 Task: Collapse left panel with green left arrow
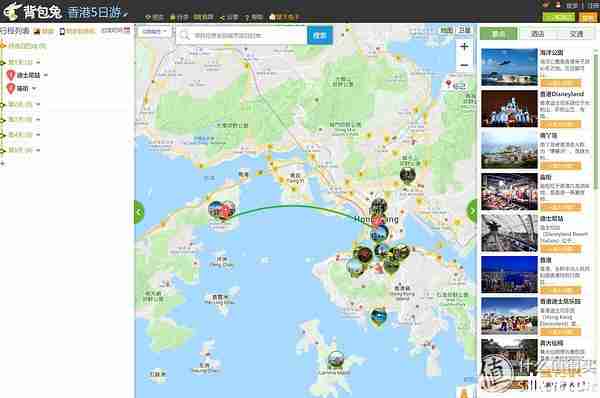click(x=139, y=212)
